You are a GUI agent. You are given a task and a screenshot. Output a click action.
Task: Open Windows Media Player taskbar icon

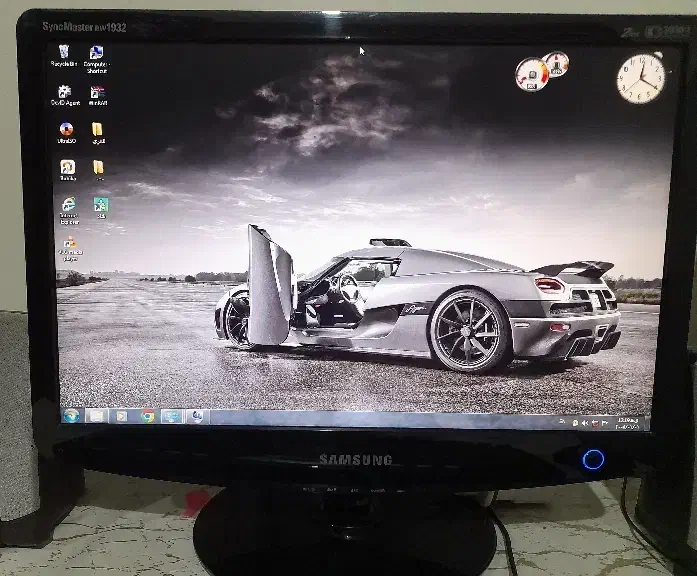[x=123, y=416]
